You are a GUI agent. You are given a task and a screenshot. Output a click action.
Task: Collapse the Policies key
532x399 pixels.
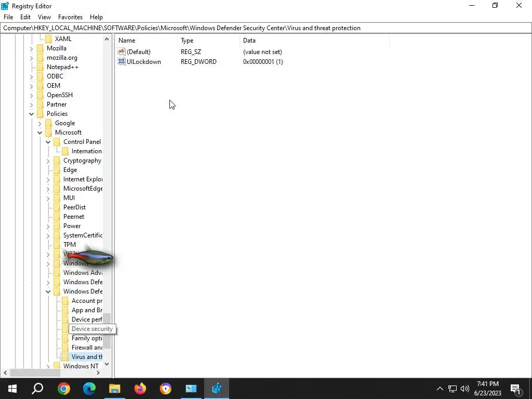click(31, 114)
